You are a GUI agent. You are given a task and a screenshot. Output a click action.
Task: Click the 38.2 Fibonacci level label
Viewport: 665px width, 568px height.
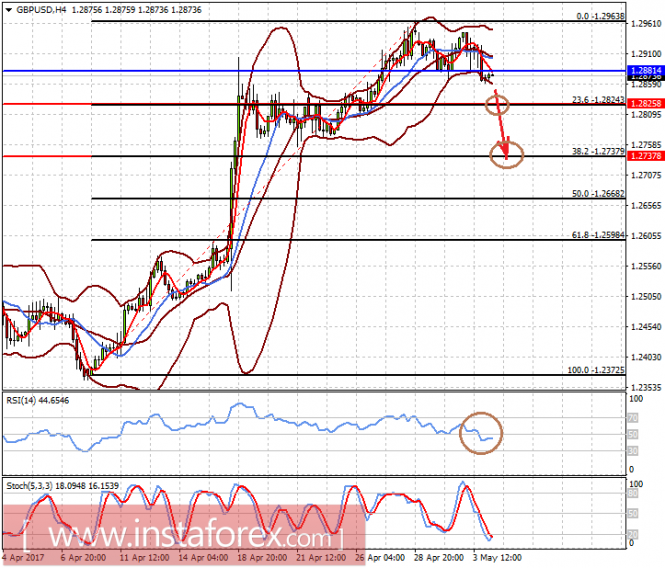click(x=598, y=151)
